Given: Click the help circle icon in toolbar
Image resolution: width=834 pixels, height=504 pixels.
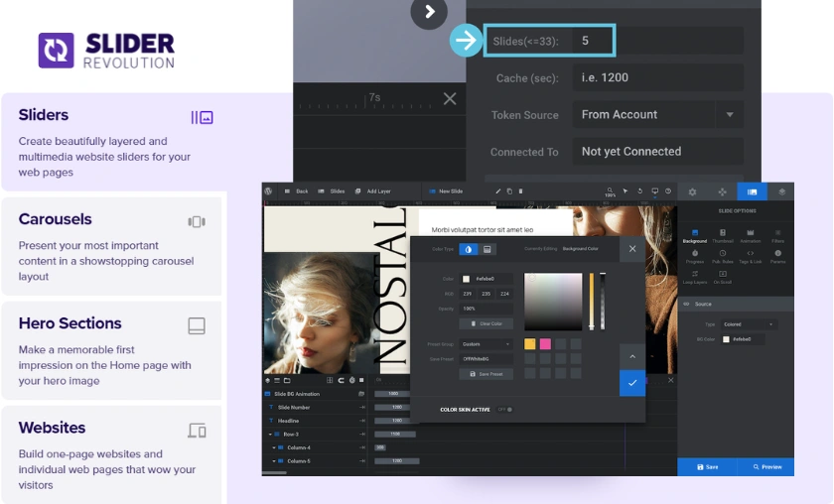Looking at the screenshot, I should click(x=668, y=191).
